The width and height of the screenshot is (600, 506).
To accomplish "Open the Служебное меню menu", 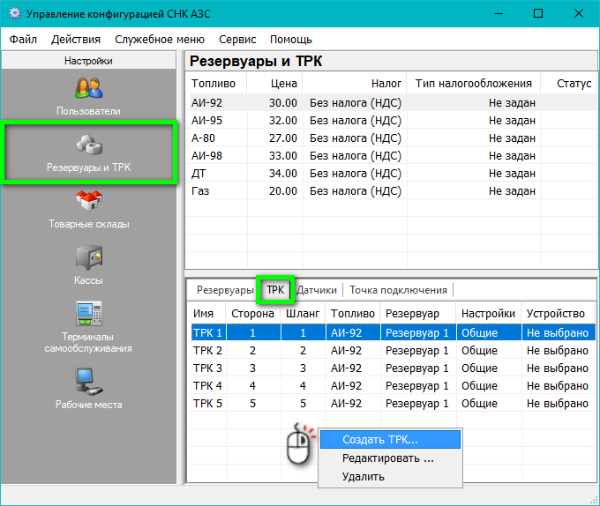I will click(x=153, y=39).
